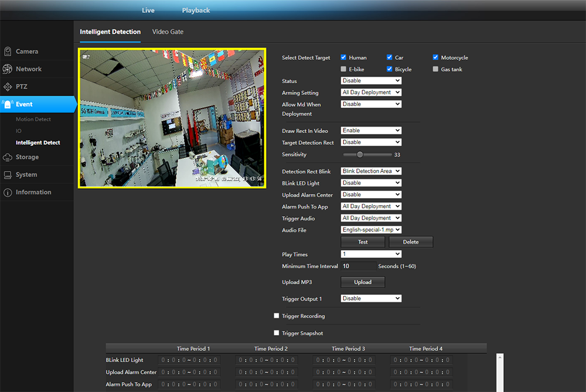Click the Network globe icon
This screenshot has width=586, height=392.
(x=8, y=69)
